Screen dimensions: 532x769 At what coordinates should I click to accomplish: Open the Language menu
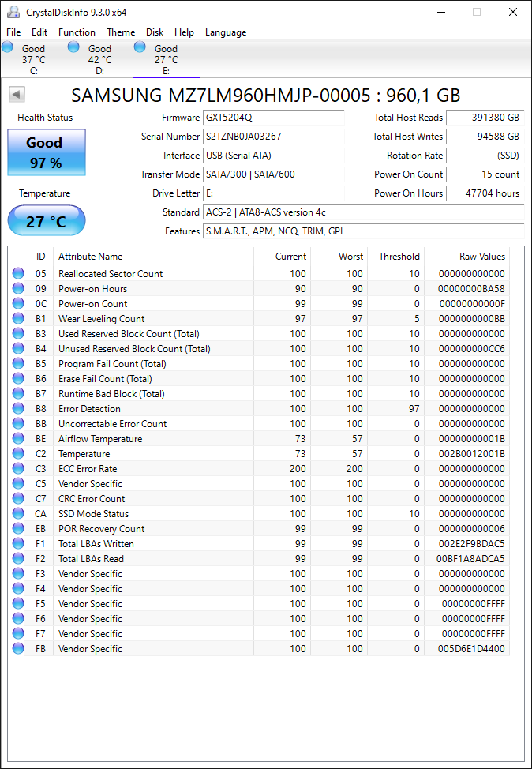pyautogui.click(x=226, y=32)
